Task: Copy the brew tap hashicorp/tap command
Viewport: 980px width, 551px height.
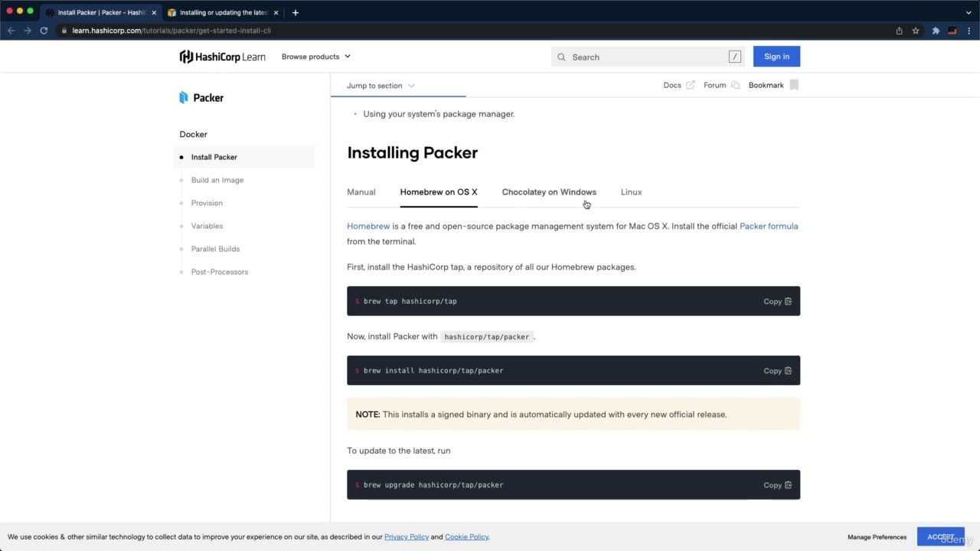Action: (x=777, y=302)
